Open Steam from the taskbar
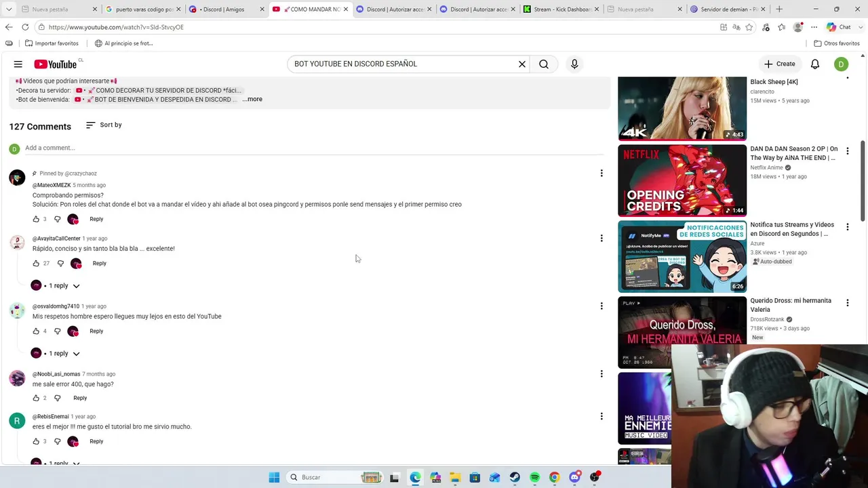868x488 pixels. 515,477
